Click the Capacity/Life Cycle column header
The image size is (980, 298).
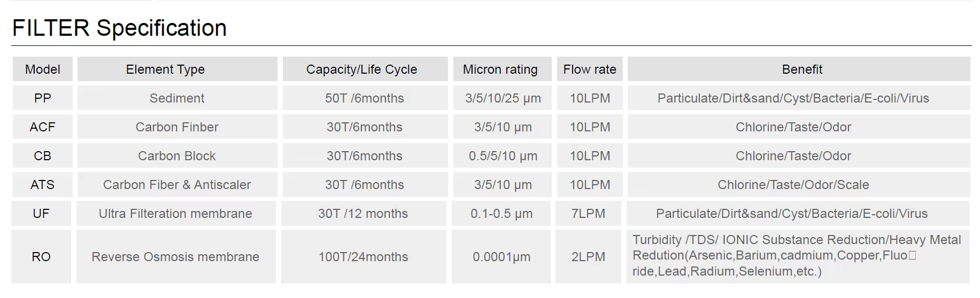(x=361, y=69)
